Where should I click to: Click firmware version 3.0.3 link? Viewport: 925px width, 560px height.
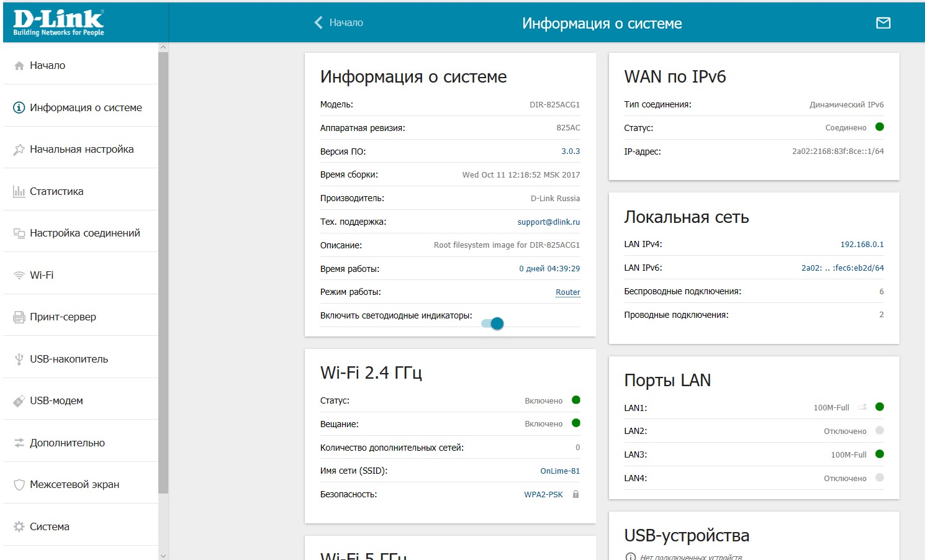pos(570,151)
